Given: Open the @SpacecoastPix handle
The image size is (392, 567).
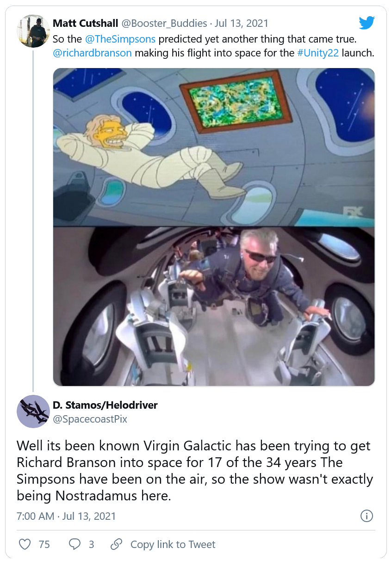Looking at the screenshot, I should pyautogui.click(x=90, y=419).
